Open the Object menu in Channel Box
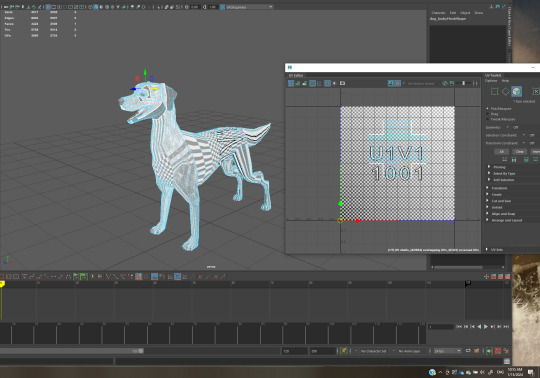Screen dimensions: 540x378 (465, 13)
